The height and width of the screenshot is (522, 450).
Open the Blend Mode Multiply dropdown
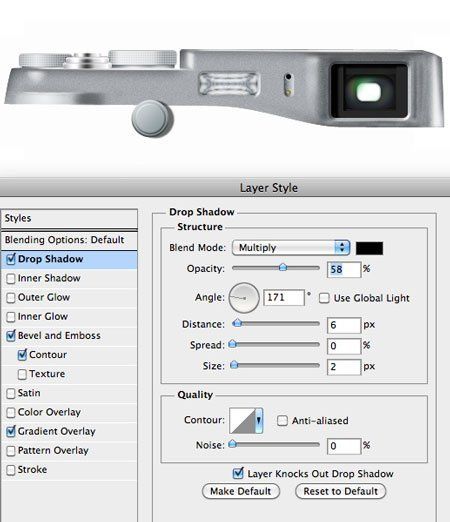point(291,248)
